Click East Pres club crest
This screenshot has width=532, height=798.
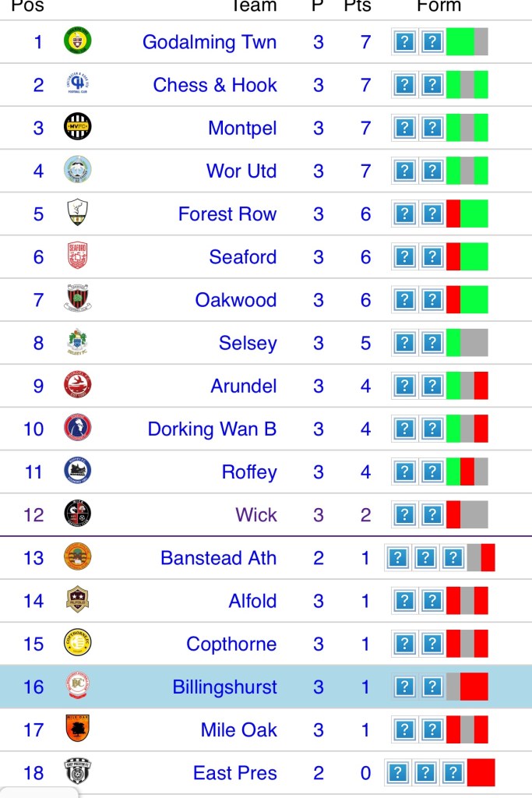77,772
